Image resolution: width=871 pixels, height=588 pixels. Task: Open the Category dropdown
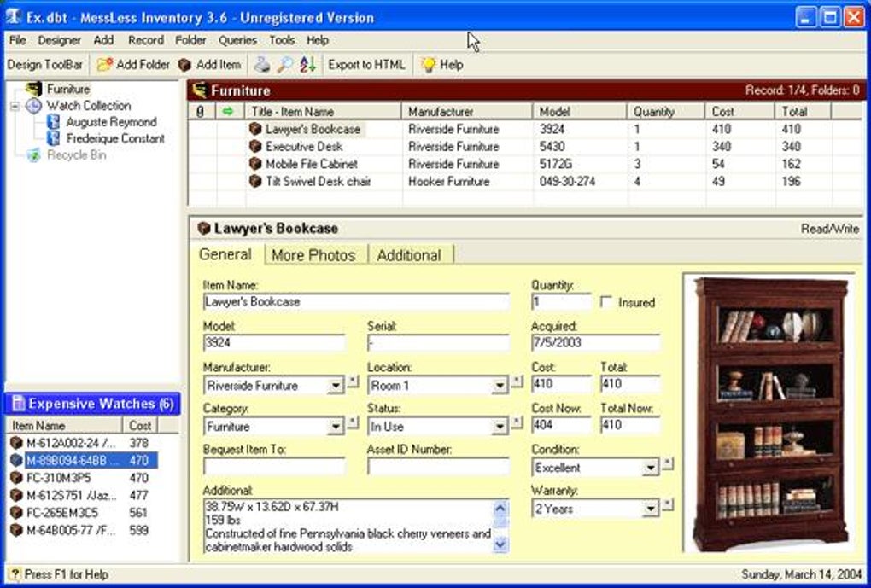[336, 427]
